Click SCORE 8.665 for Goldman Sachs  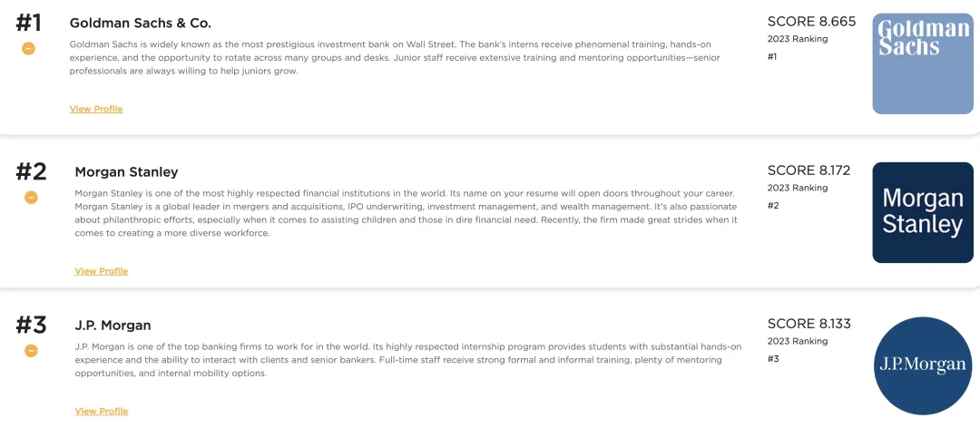[811, 22]
